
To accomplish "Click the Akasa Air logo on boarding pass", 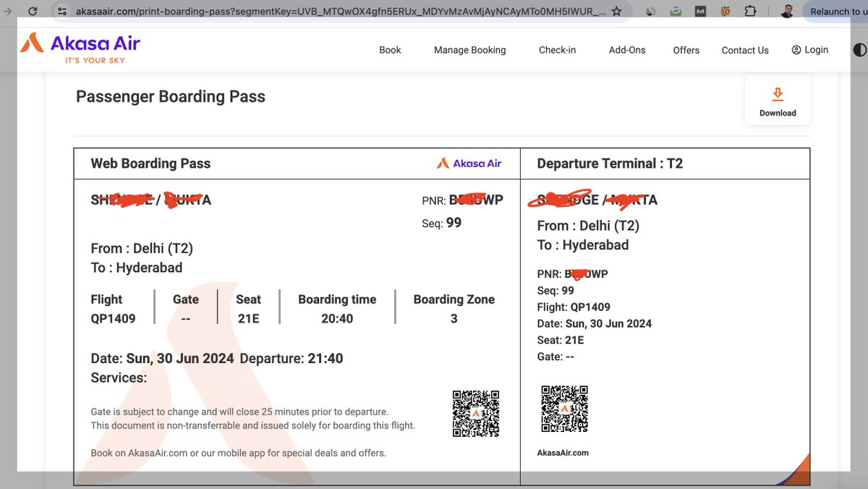I will click(x=469, y=163).
